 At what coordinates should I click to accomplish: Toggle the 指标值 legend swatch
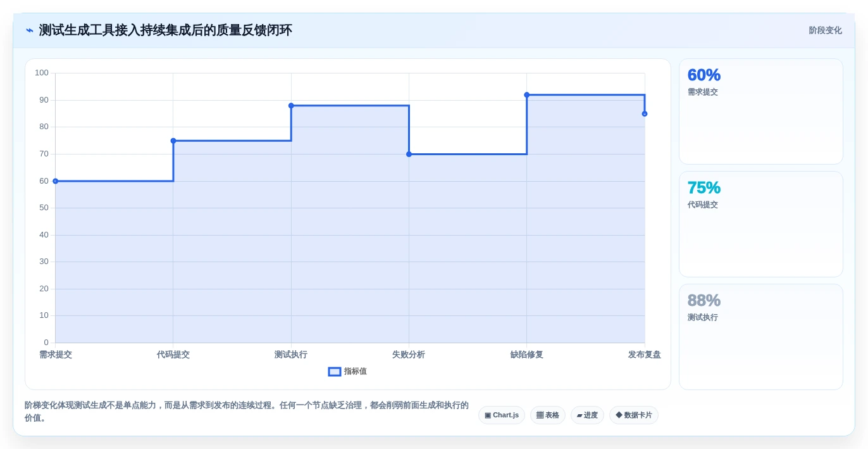[335, 372]
